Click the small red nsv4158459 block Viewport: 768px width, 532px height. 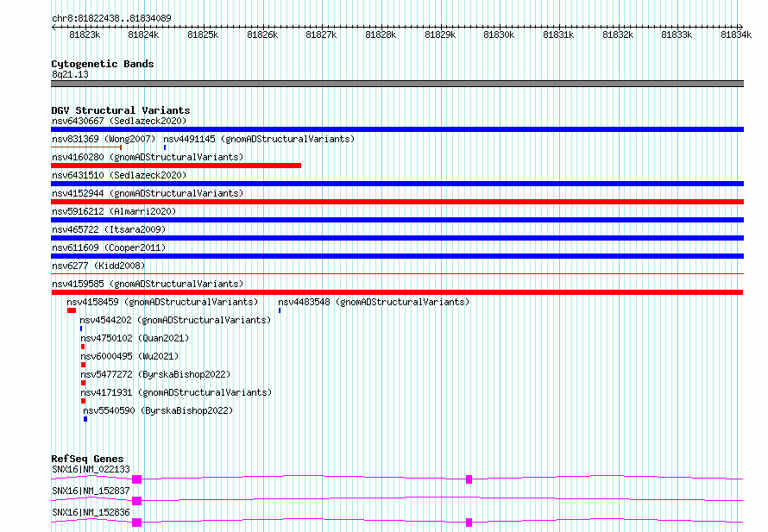[72, 310]
